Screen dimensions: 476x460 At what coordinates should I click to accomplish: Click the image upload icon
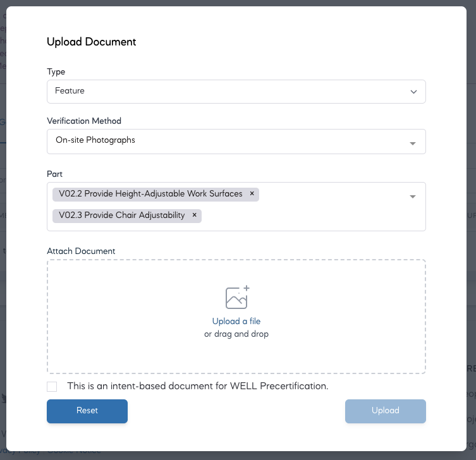237,297
